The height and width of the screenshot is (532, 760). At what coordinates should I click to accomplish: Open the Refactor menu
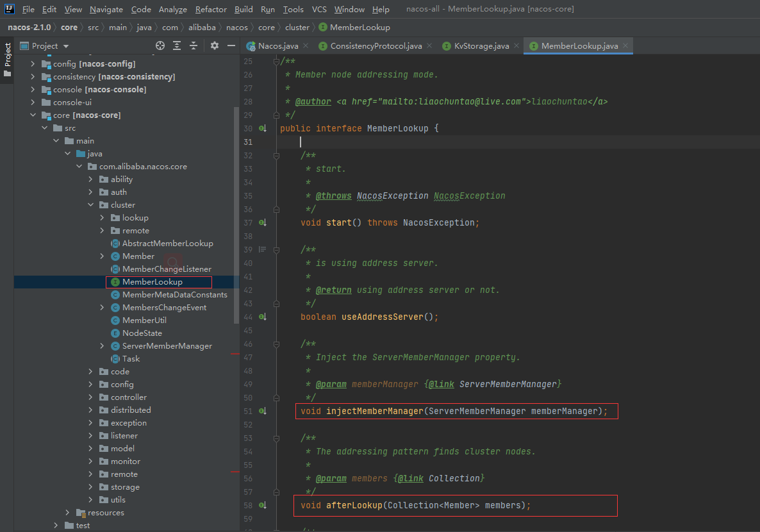[211, 9]
